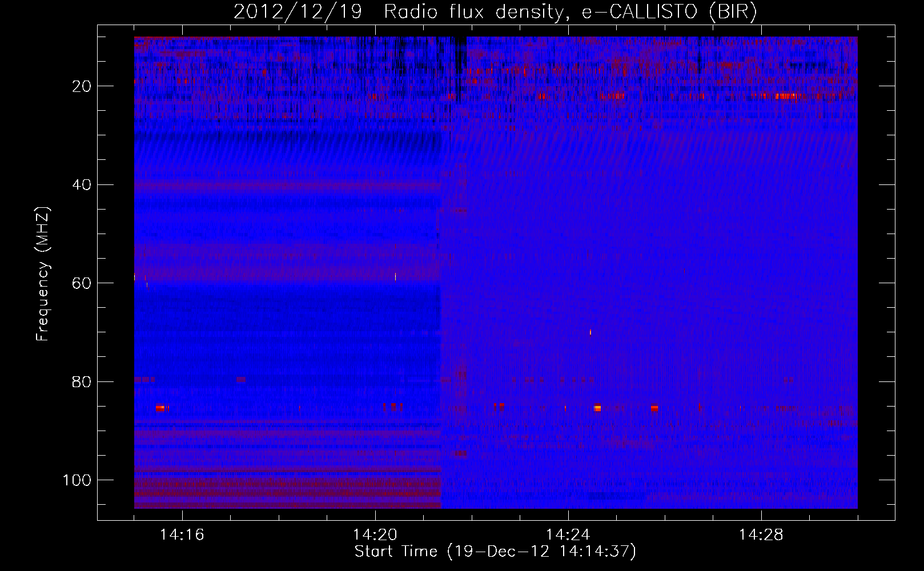The width and height of the screenshot is (924, 571).
Task: Click the plot title '2012/12/19 Radio flux density, e-CALLISTO (BIR)'
Action: [x=495, y=12]
